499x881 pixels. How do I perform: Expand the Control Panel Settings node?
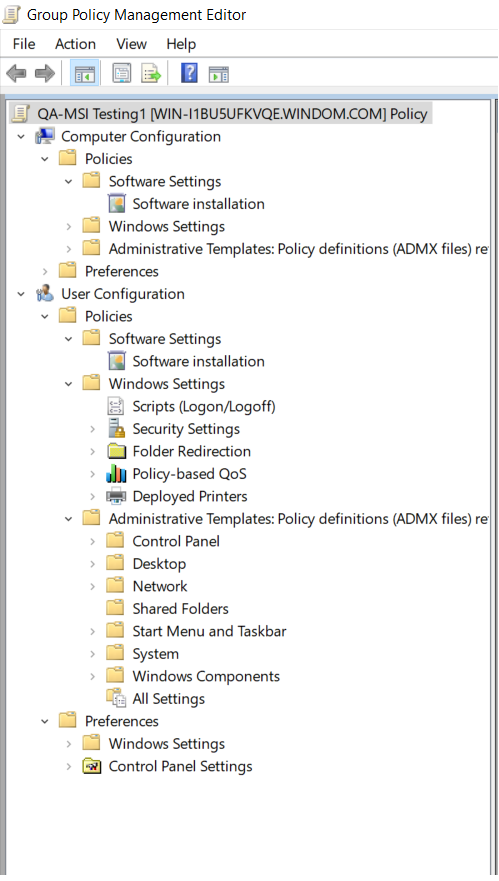(x=69, y=766)
